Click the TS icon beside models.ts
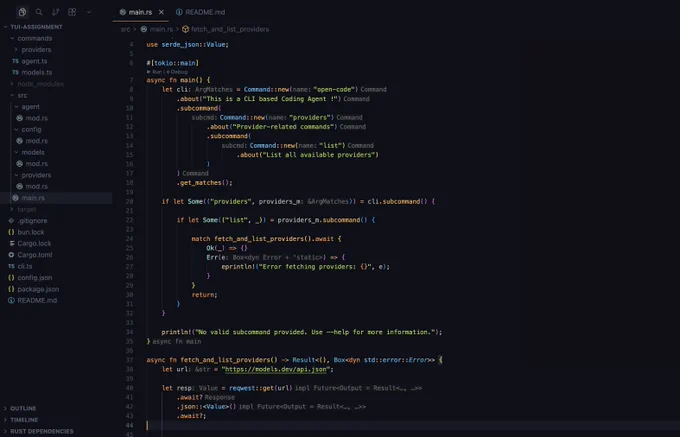680x437 pixels. point(16,72)
